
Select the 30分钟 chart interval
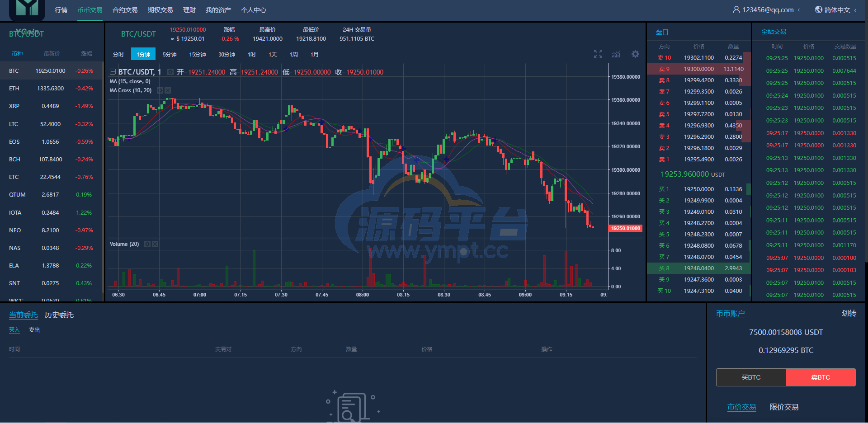[226, 54]
